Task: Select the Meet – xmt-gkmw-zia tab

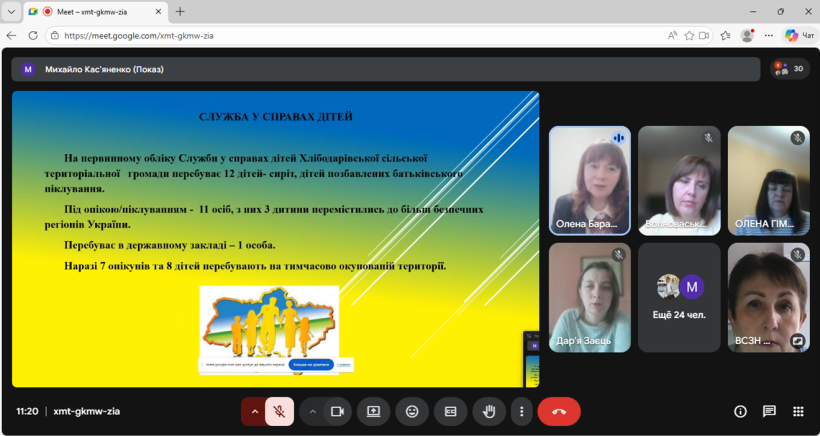Action: (96, 12)
